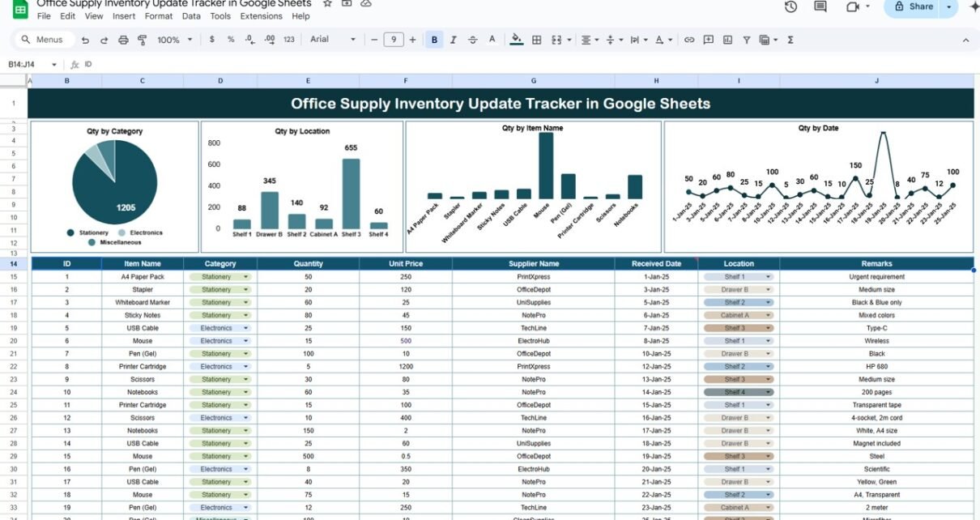Click the Insert link icon
980x520 pixels.
coord(689,40)
